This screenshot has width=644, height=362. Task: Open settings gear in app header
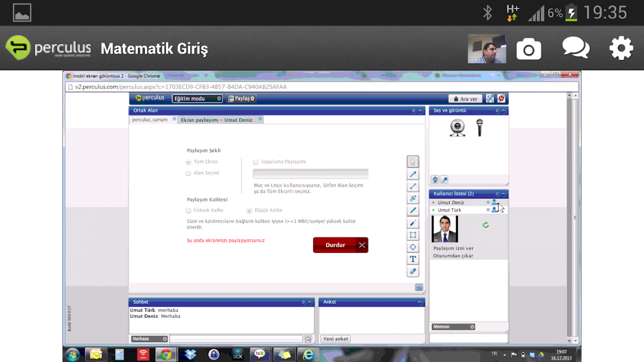621,48
